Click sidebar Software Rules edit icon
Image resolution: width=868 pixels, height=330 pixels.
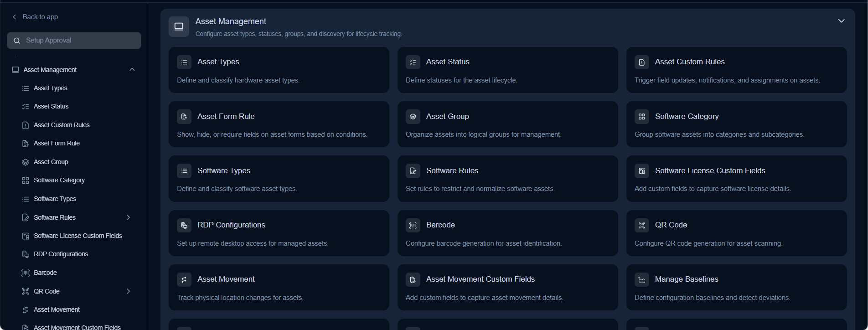click(x=26, y=217)
